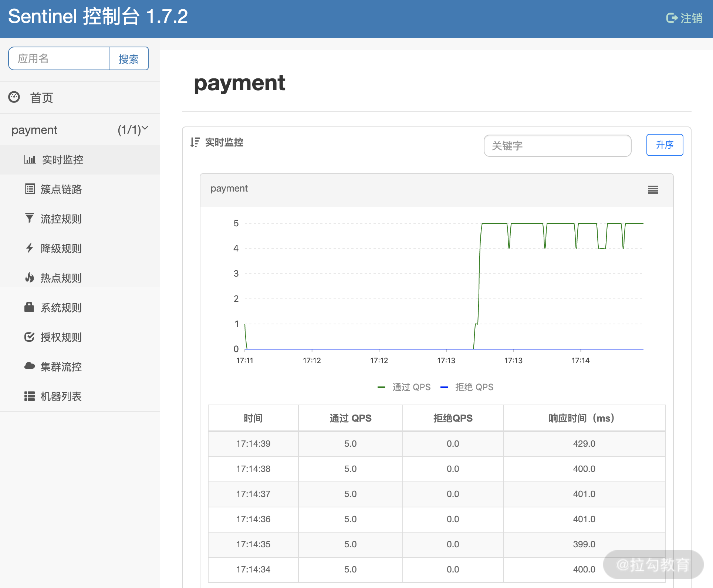Click the degrade rules lightning icon
Viewport: 713px width, 588px height.
pos(30,248)
